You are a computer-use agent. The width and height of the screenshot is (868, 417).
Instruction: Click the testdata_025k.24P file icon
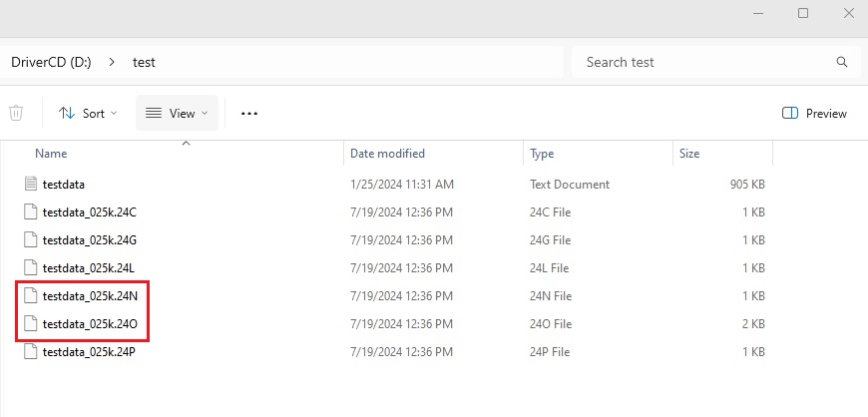tap(30, 352)
